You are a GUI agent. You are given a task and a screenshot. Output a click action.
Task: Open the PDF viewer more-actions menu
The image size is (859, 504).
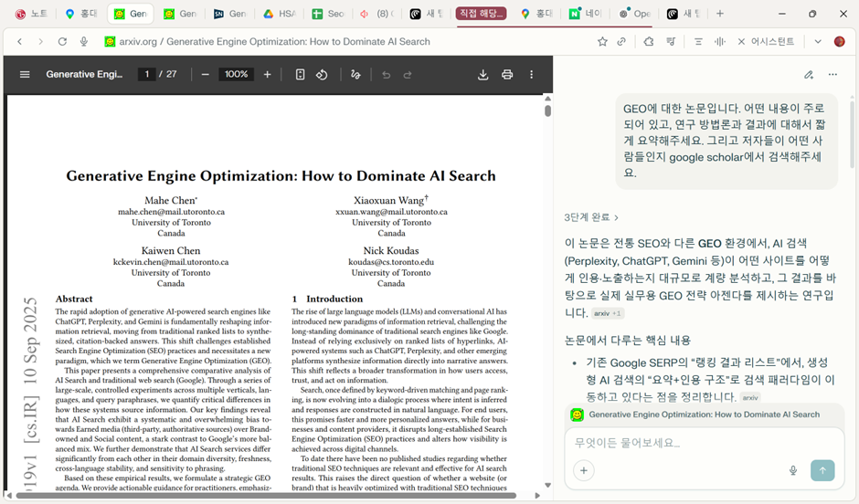click(x=532, y=75)
